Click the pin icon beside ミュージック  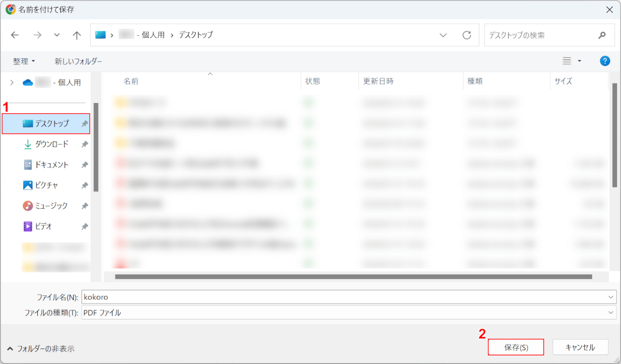(x=84, y=206)
